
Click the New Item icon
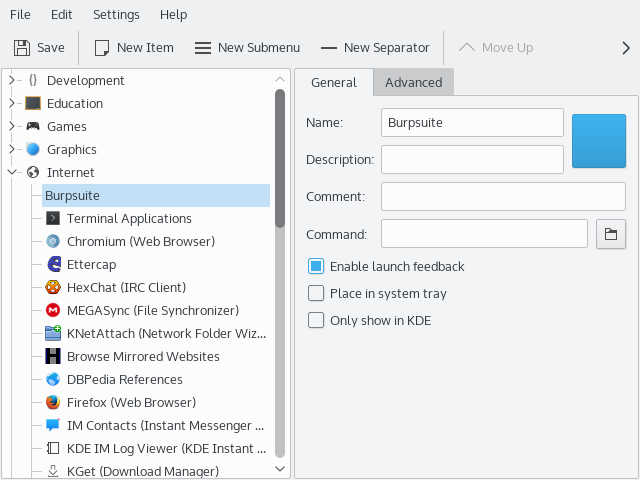click(102, 47)
